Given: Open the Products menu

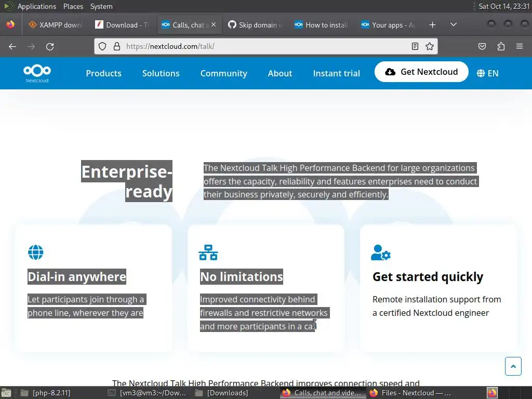Looking at the screenshot, I should pyautogui.click(x=103, y=73).
